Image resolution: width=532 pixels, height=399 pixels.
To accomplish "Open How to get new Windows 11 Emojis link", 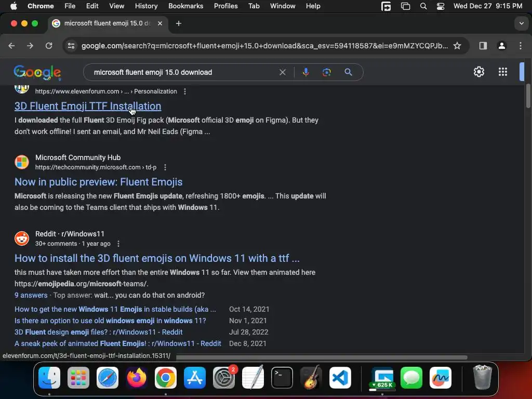I will click(x=115, y=310).
